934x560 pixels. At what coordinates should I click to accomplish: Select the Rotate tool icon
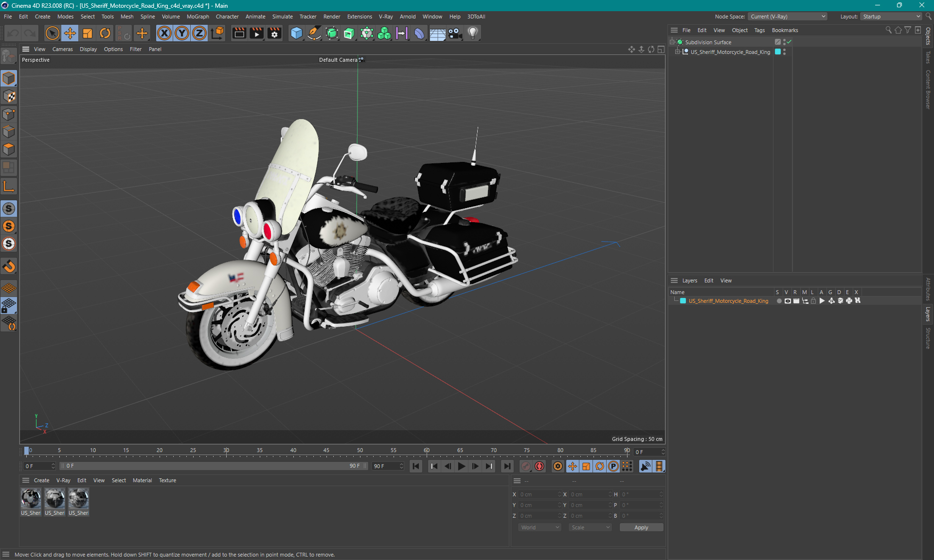(104, 33)
